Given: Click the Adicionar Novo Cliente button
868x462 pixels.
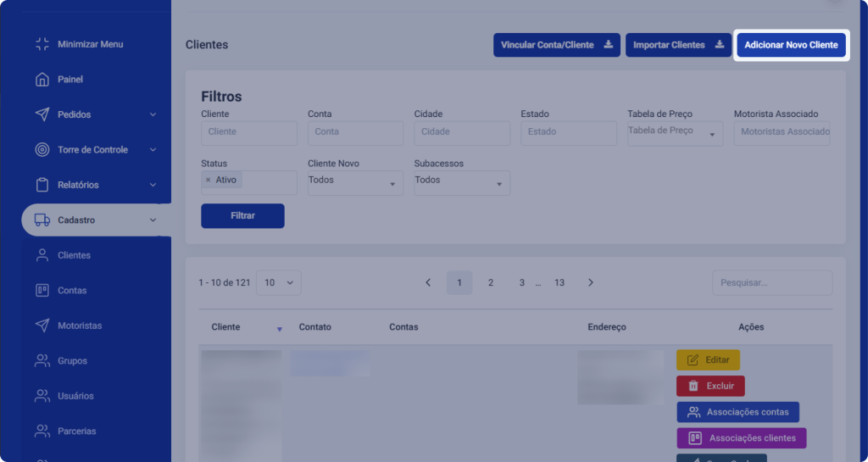Looking at the screenshot, I should 791,45.
